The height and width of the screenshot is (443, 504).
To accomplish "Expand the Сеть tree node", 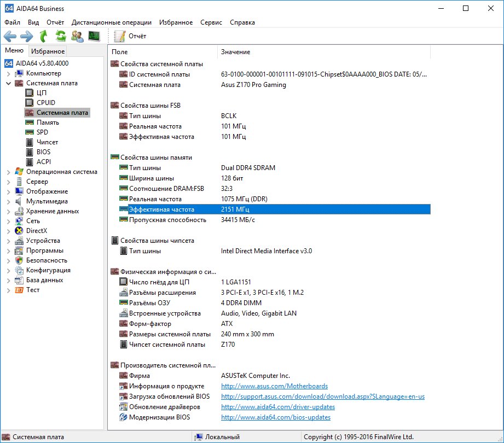I will tap(9, 221).
